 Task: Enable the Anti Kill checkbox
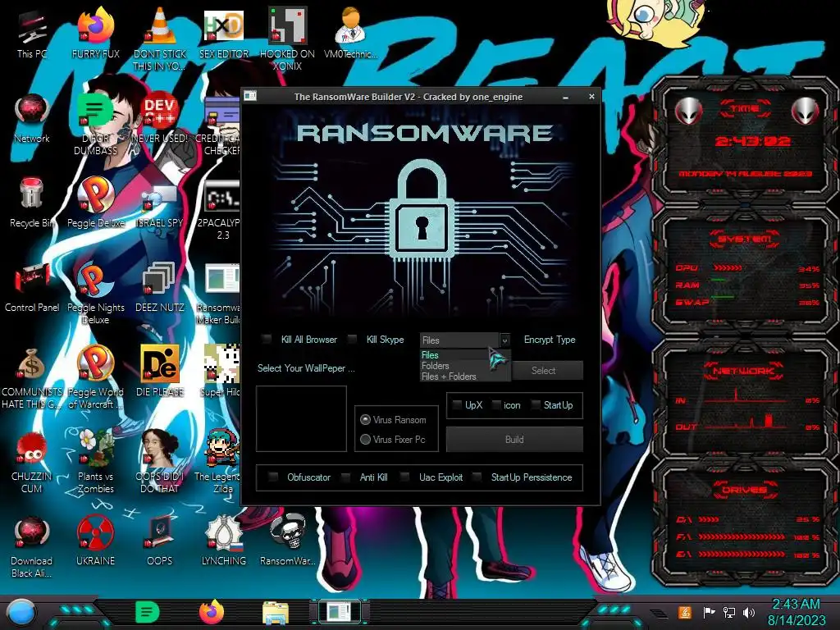click(x=345, y=477)
